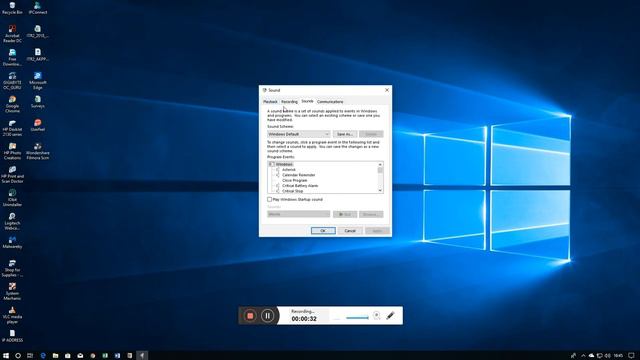The height and width of the screenshot is (360, 640).
Task: Select the Sounds tab
Action: tap(307, 101)
